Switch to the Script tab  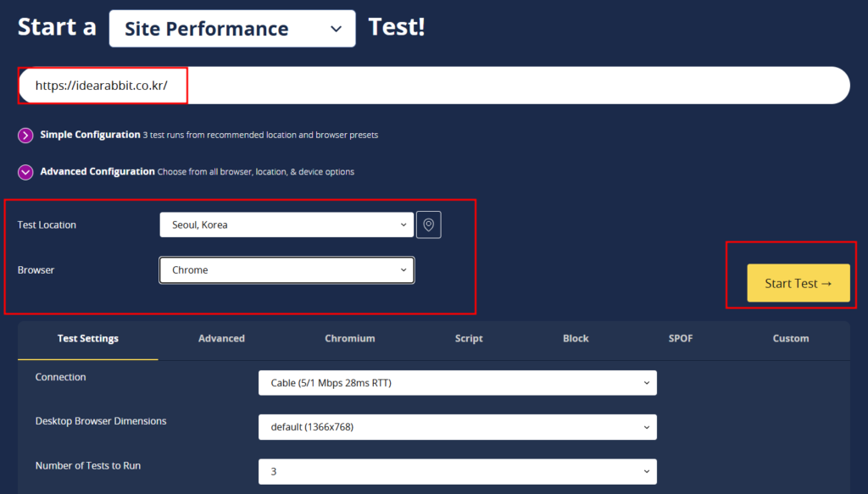coord(469,339)
